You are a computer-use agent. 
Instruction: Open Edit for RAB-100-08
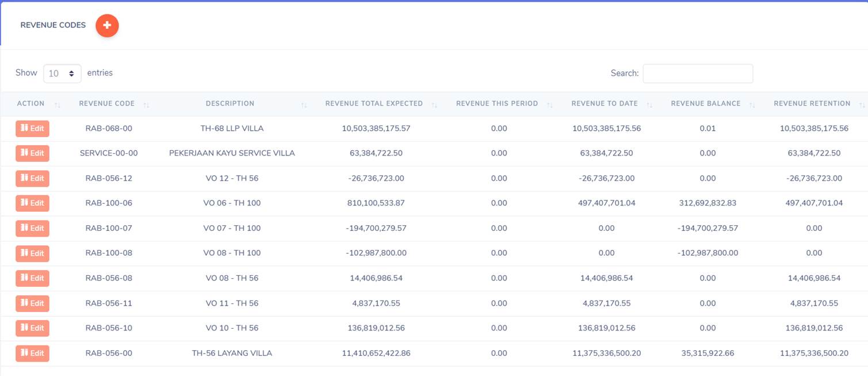[x=32, y=253]
